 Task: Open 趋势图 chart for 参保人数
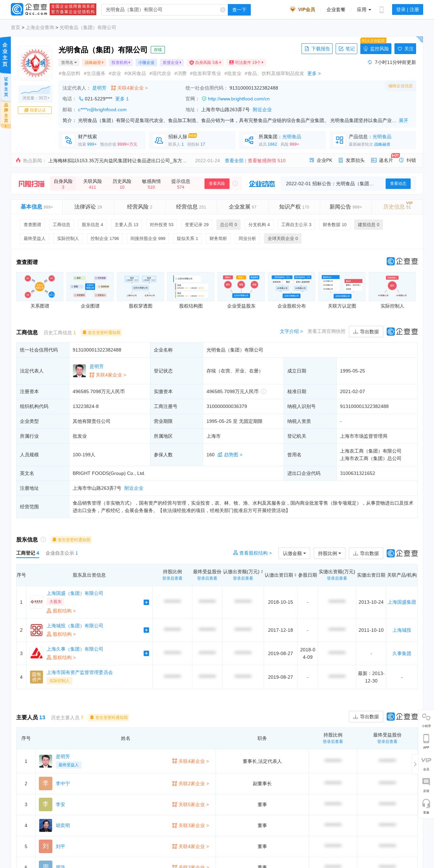click(x=230, y=455)
